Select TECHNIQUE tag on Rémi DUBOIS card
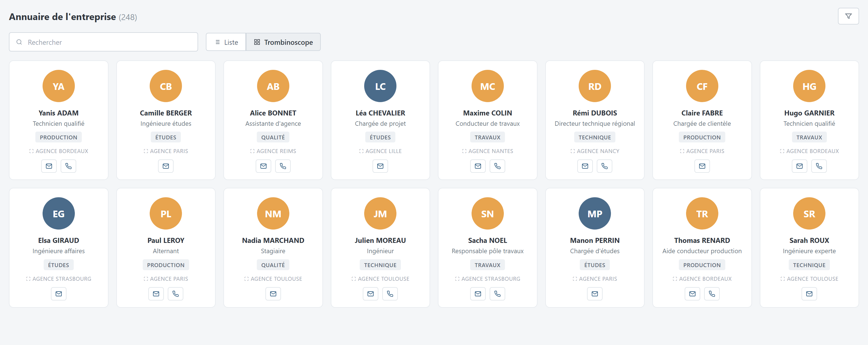 [595, 137]
